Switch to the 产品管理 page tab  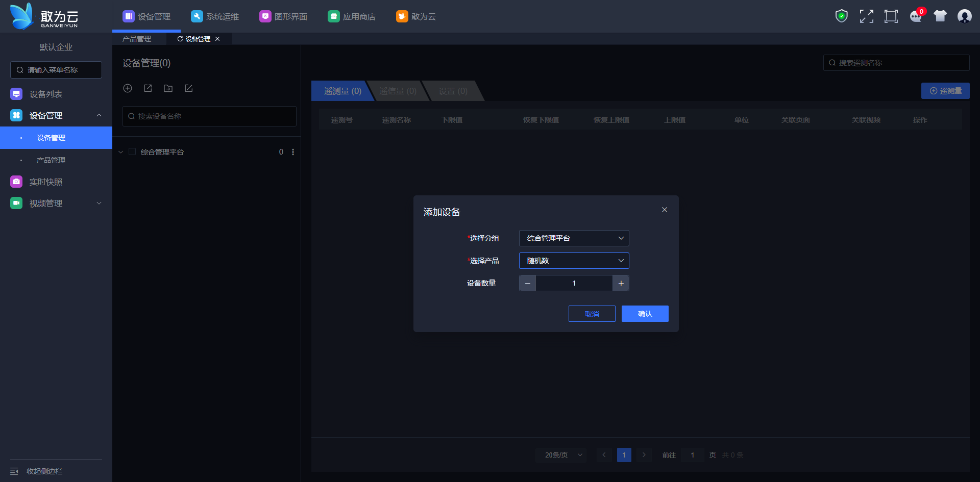pos(137,39)
